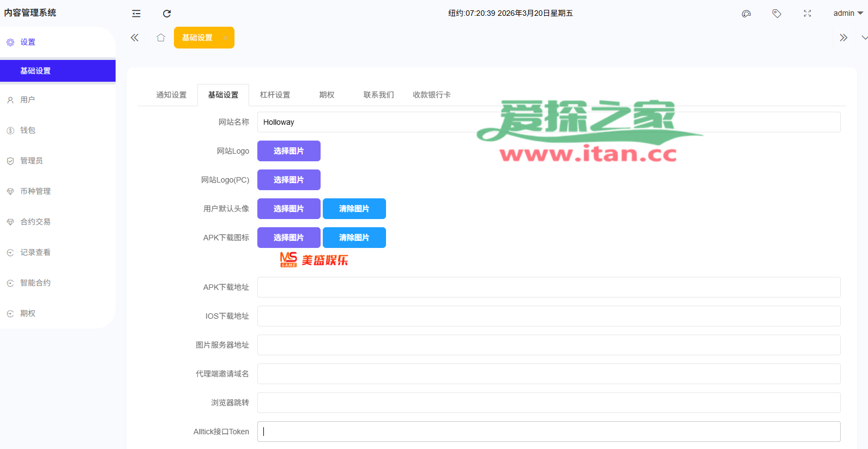Screen dimensions: 868x449
Task: Click the APK download icon thumbnail image
Action: 314,260
